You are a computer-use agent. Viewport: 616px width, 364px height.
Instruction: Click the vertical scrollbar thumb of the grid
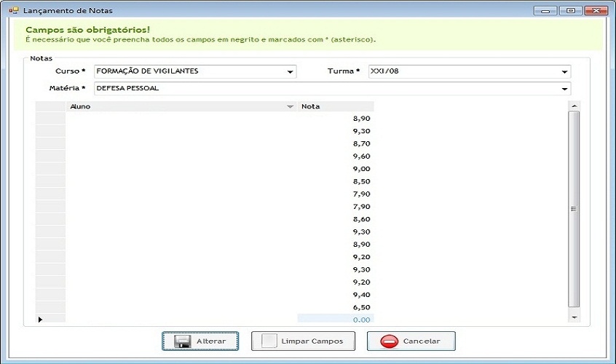tap(574, 209)
